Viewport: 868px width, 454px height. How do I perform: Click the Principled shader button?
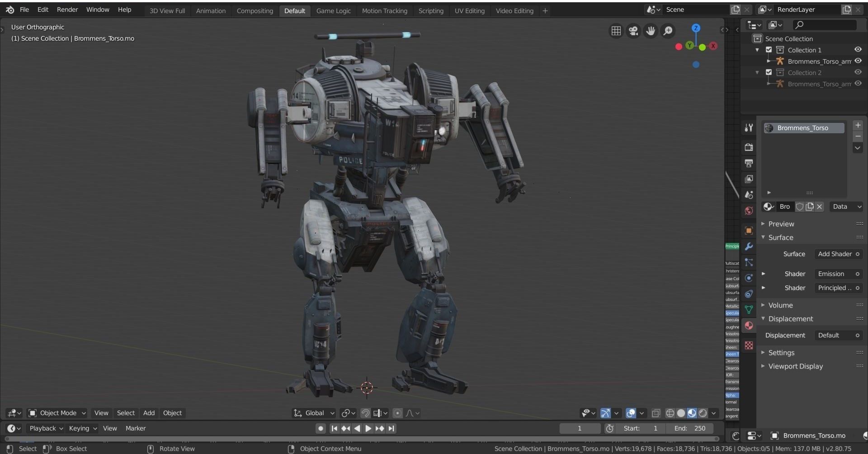(838, 288)
